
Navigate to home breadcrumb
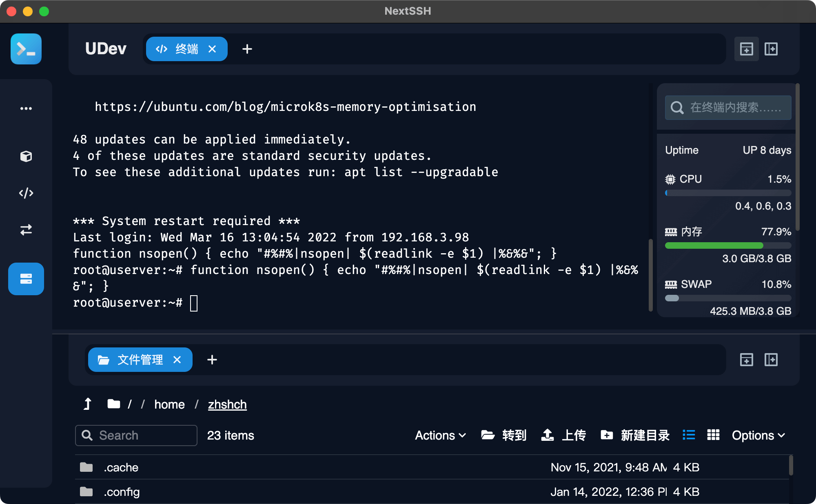(x=169, y=404)
